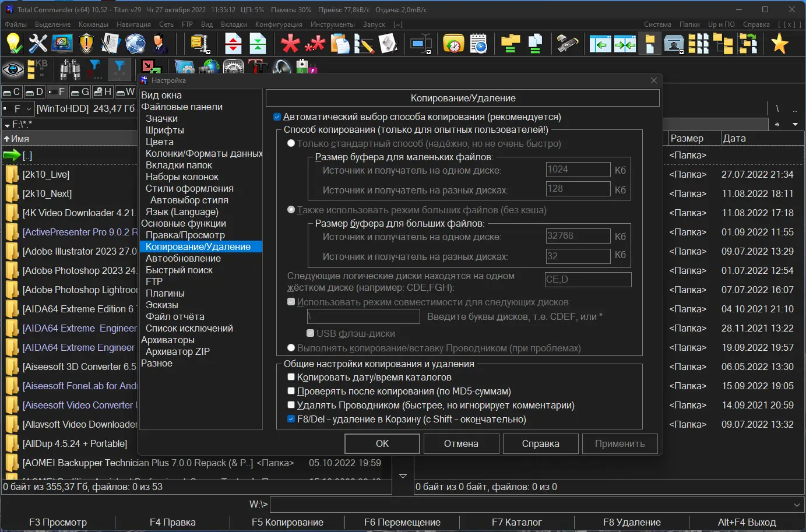Open the right panel directory history arrow
Screen dimensions: 806x532
click(795, 125)
